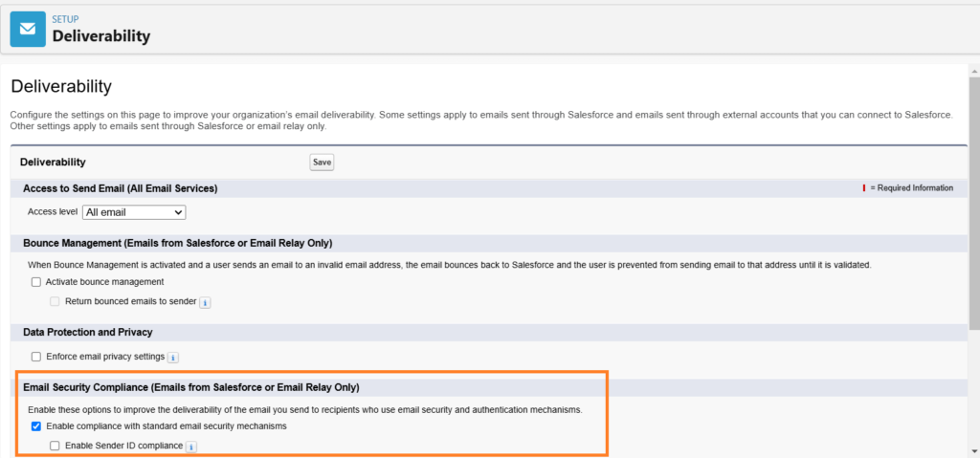Image resolution: width=980 pixels, height=458 pixels.
Task: Click the Save button
Action: pos(322,163)
